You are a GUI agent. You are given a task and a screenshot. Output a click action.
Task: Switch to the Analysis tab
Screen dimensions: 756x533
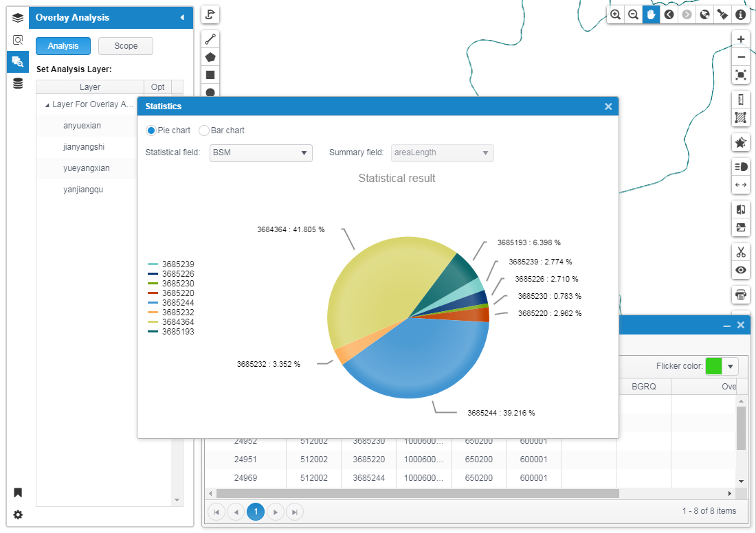click(x=63, y=46)
